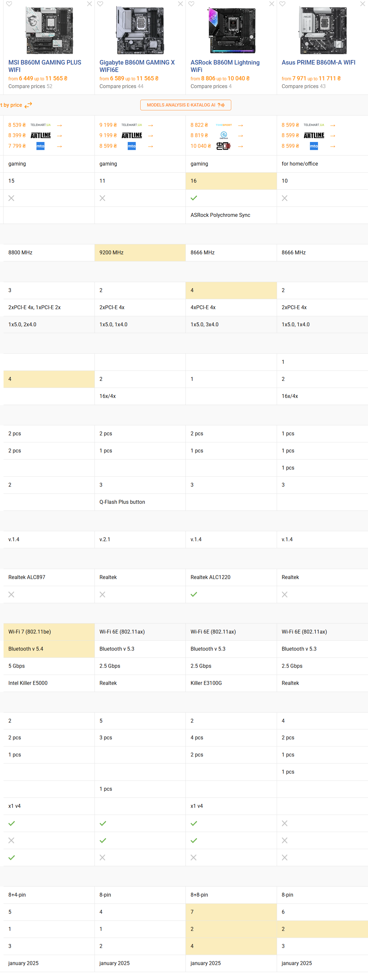This screenshot has height=980, width=368.
Task: Click 8+8-pin power connector cell
Action: click(231, 895)
